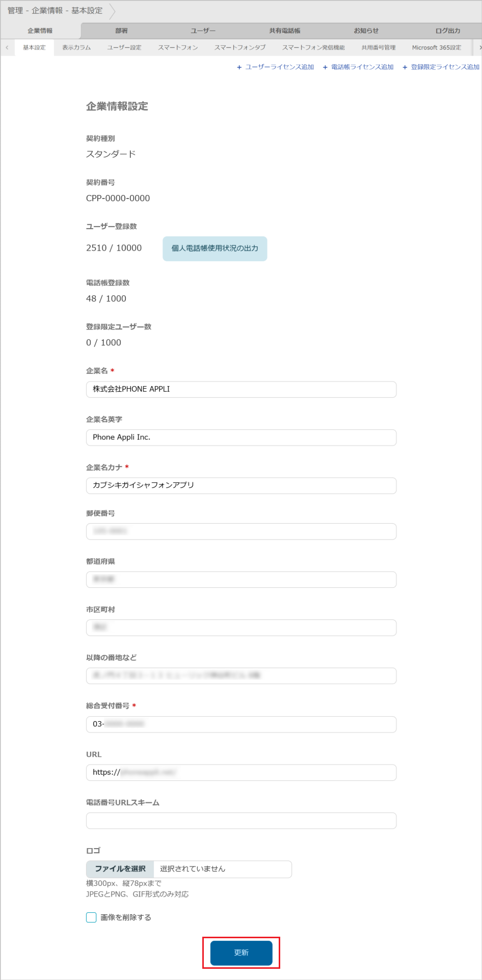Click the 企業名 input field
Viewport: 482px width, 980px height.
(x=241, y=389)
